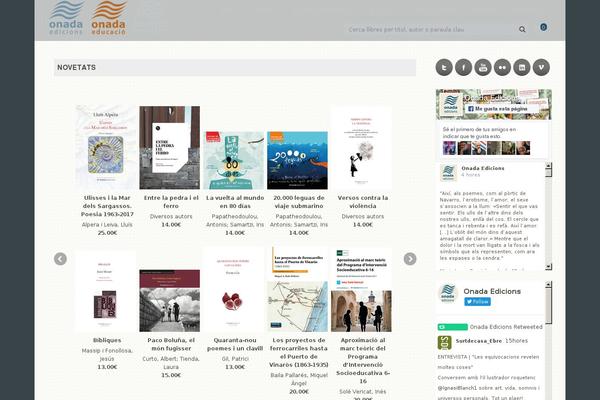Open title link 'Paco Boluña, el món fugisser'
Image resolution: width=600 pixels, height=400 pixels.
click(171, 344)
